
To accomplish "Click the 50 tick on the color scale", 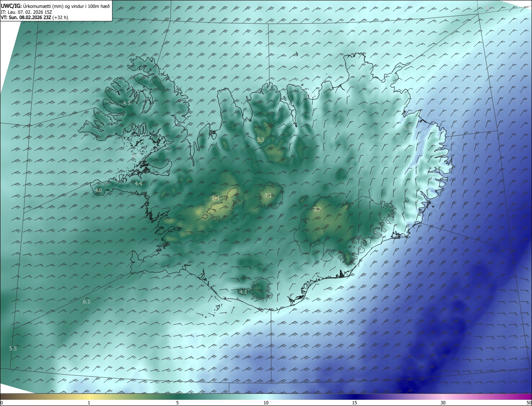I will pos(529,403).
